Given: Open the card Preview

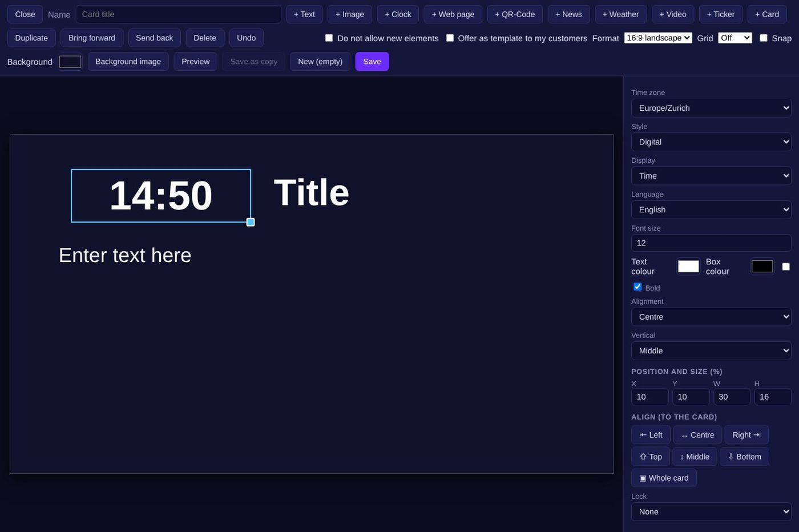Looking at the screenshot, I should [x=196, y=62].
